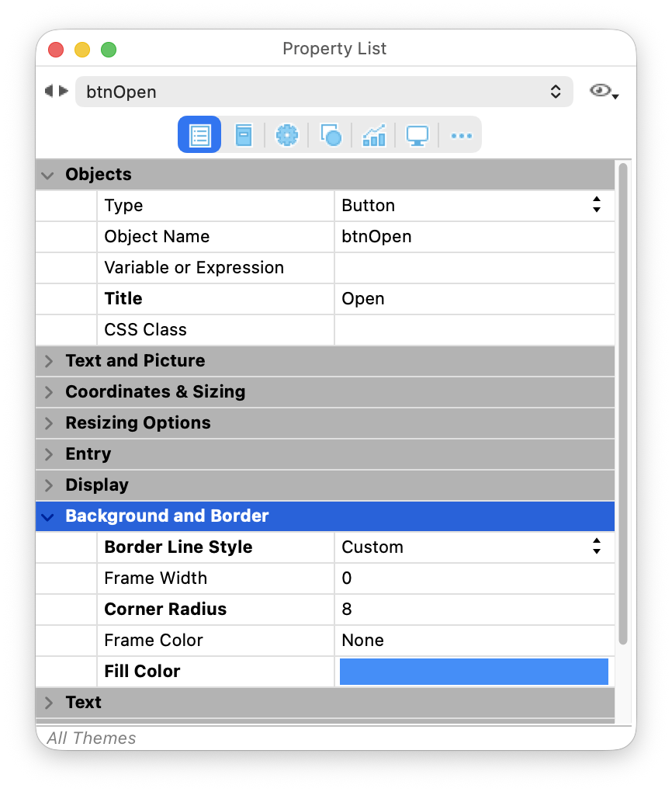
Task: Click the Frame Color value None
Action: tap(474, 640)
